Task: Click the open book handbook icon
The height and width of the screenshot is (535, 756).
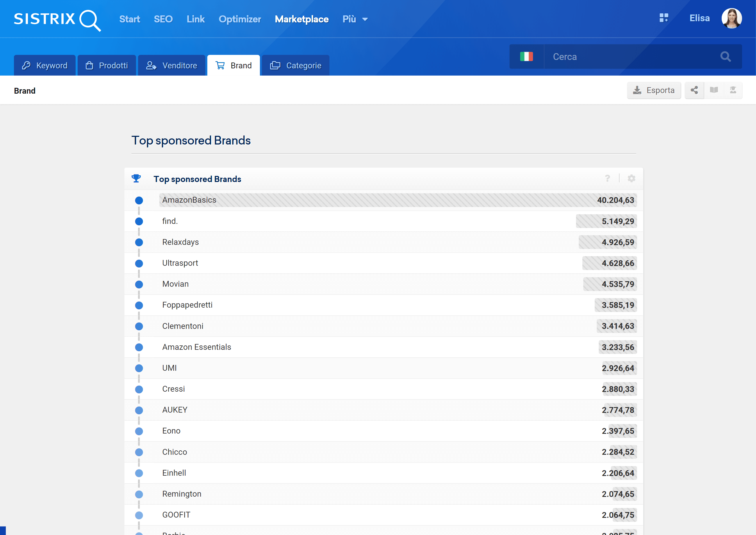Action: click(714, 90)
